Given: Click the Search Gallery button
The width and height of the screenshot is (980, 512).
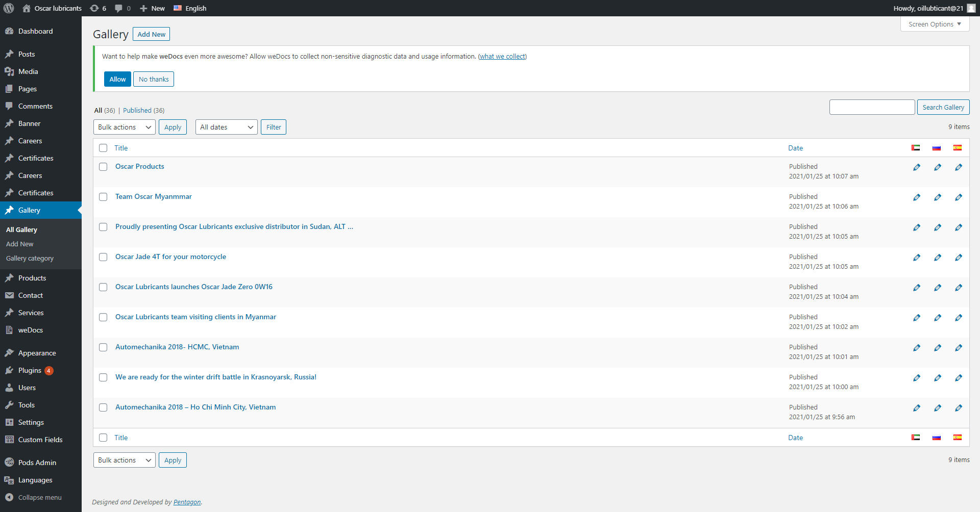Looking at the screenshot, I should tap(943, 107).
